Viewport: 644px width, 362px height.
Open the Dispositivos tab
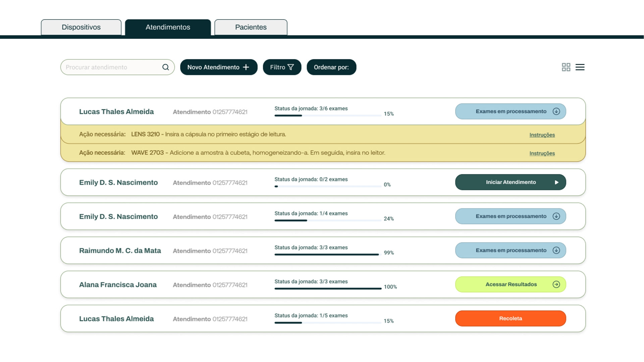[x=81, y=27]
